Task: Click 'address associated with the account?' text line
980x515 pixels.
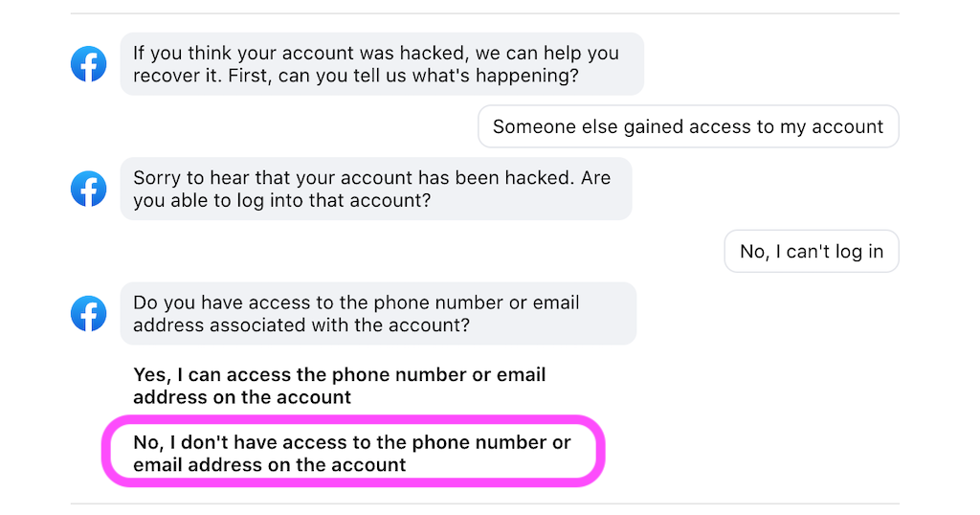Action: pyautogui.click(x=301, y=325)
